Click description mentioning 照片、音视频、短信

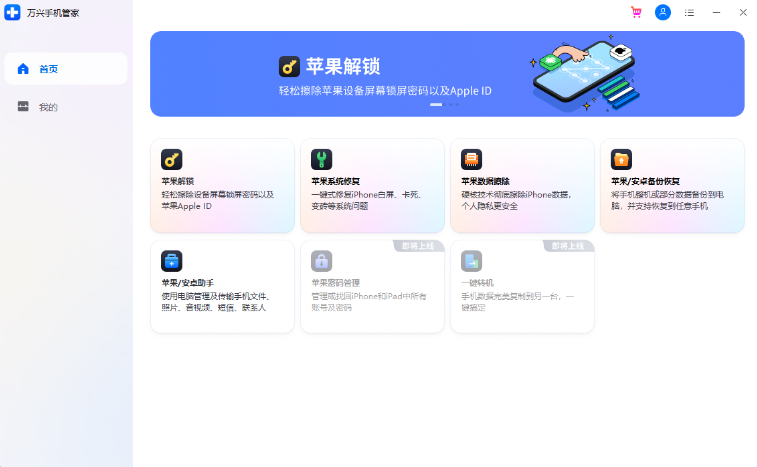coord(216,302)
